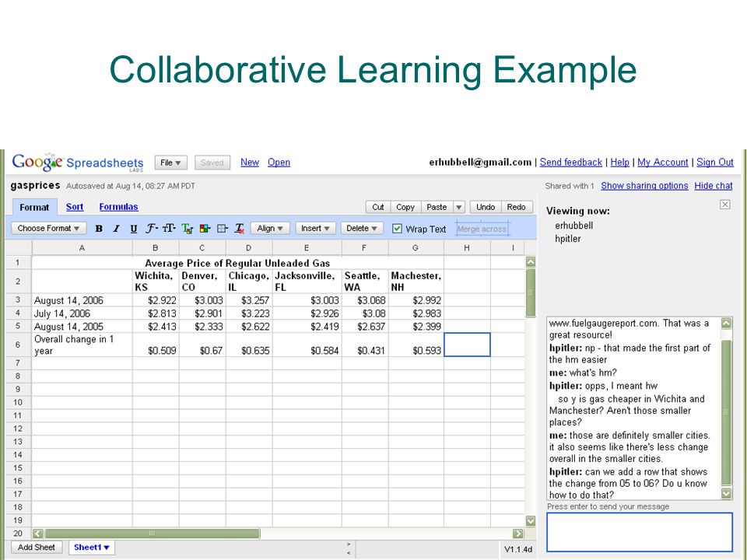The width and height of the screenshot is (747, 560).
Task: Open the Help link
Action: click(x=620, y=163)
